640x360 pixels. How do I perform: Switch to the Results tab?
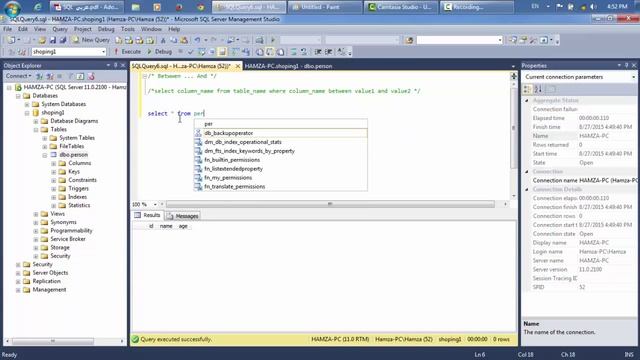point(148,215)
